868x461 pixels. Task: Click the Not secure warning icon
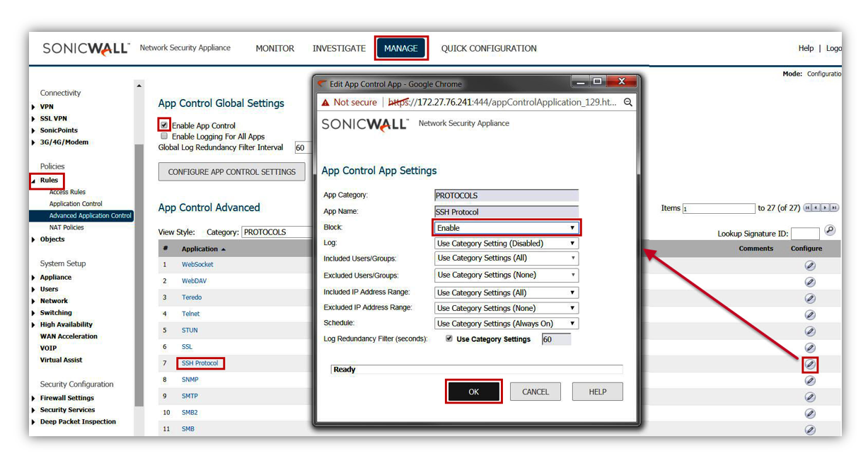325,103
